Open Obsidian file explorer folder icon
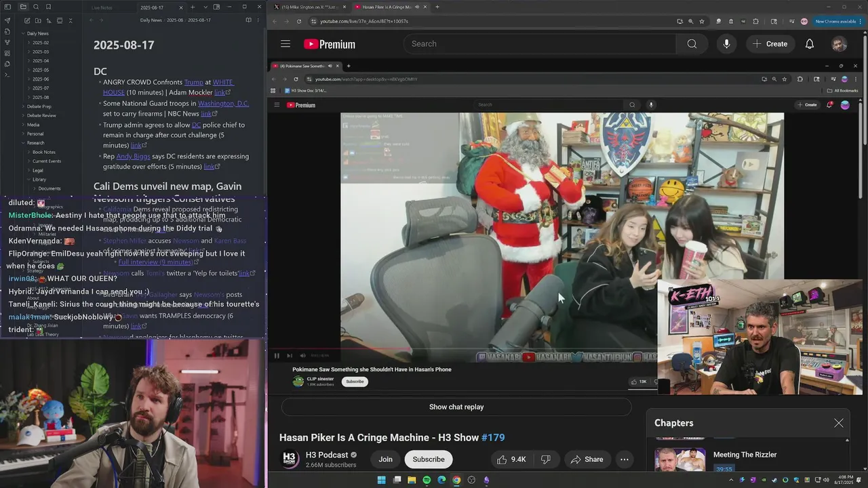Screen dimensions: 868x488 click(x=23, y=7)
